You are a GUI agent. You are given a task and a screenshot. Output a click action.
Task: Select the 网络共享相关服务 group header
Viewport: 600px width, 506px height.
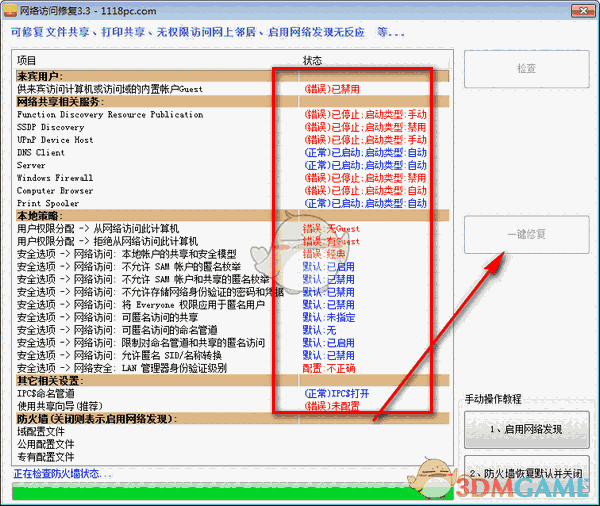tap(232, 102)
